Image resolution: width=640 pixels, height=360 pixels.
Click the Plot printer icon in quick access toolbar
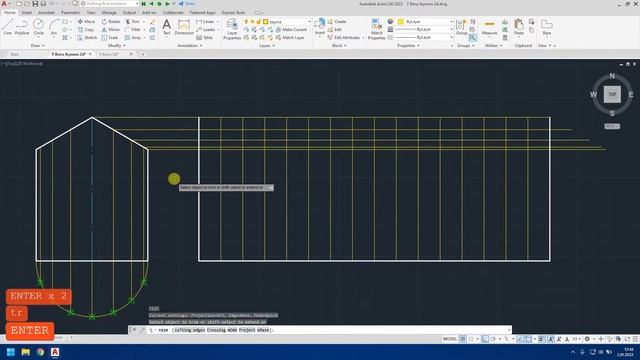point(43,4)
